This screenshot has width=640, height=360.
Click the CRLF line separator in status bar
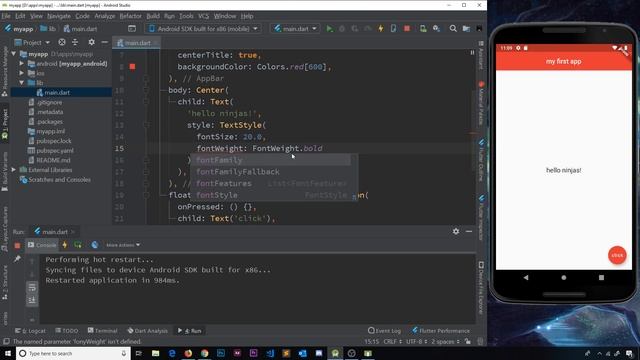393,341
